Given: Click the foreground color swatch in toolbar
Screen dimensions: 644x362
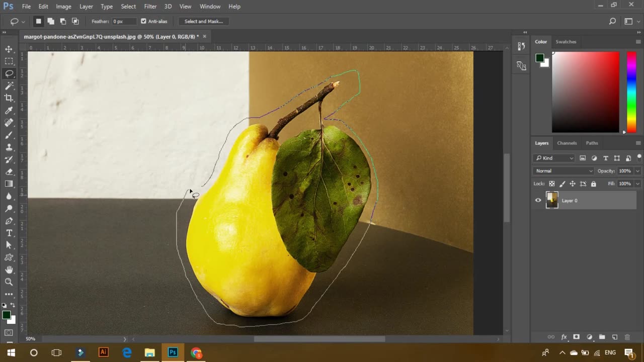Looking at the screenshot, I should 6,315.
